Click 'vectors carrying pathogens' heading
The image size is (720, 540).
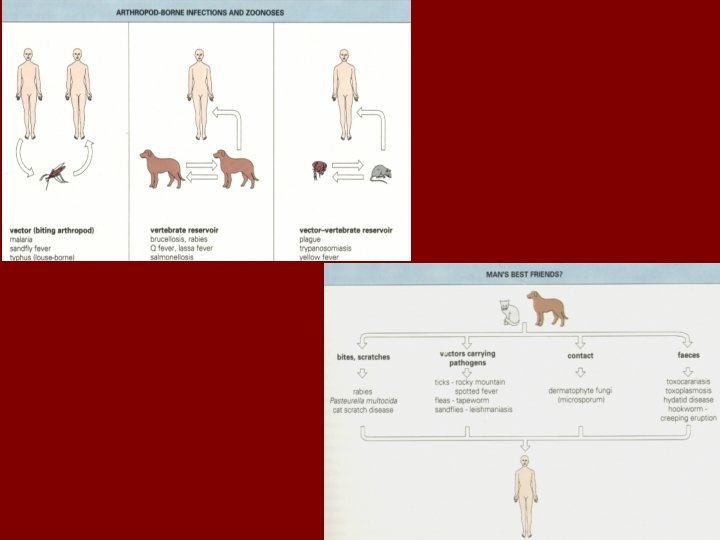click(467, 358)
